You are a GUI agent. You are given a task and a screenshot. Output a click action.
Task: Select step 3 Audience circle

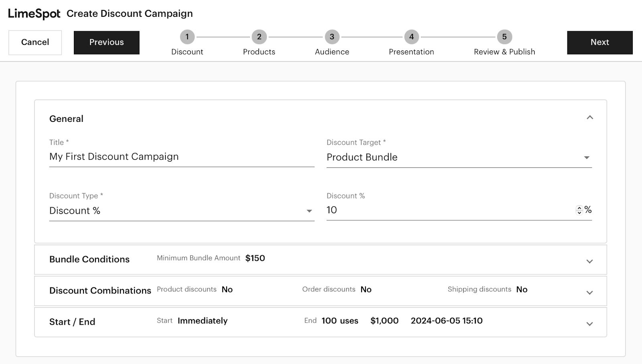tap(332, 37)
